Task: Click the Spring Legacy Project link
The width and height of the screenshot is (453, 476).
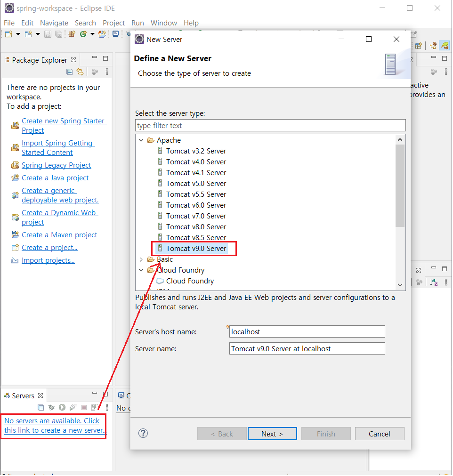Action: coord(56,165)
